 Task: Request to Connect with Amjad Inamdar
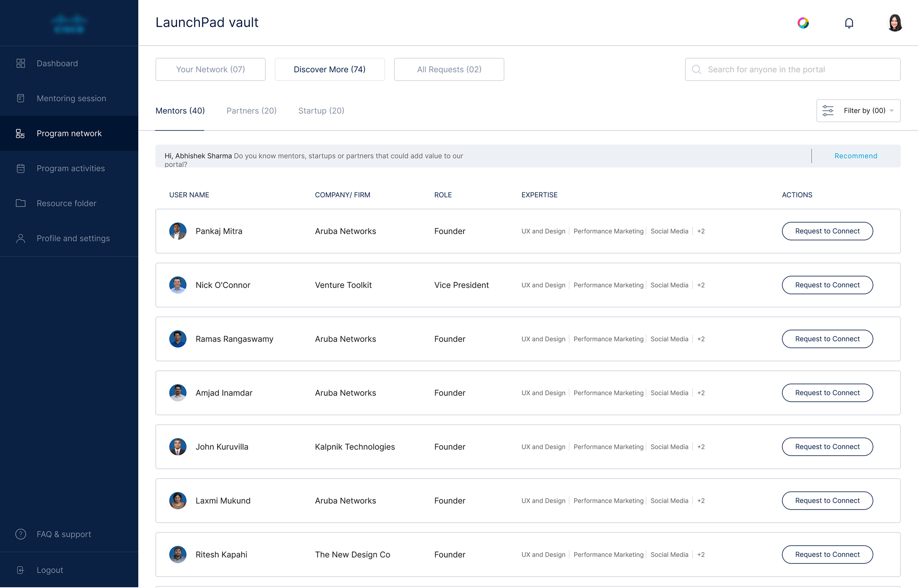coord(827,393)
